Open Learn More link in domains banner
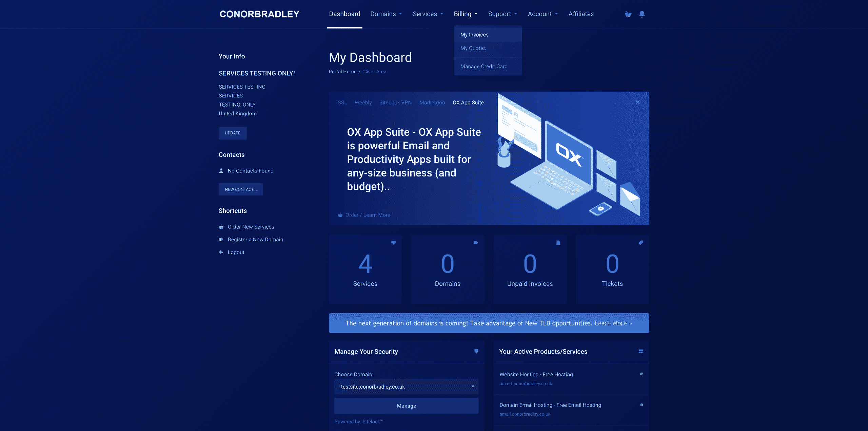 tap(613, 323)
